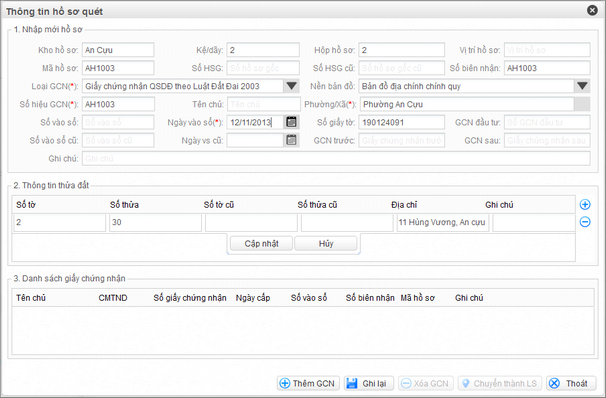The height and width of the screenshot is (398, 606).
Task: Click the Ngày cấp column header
Action: point(253,298)
